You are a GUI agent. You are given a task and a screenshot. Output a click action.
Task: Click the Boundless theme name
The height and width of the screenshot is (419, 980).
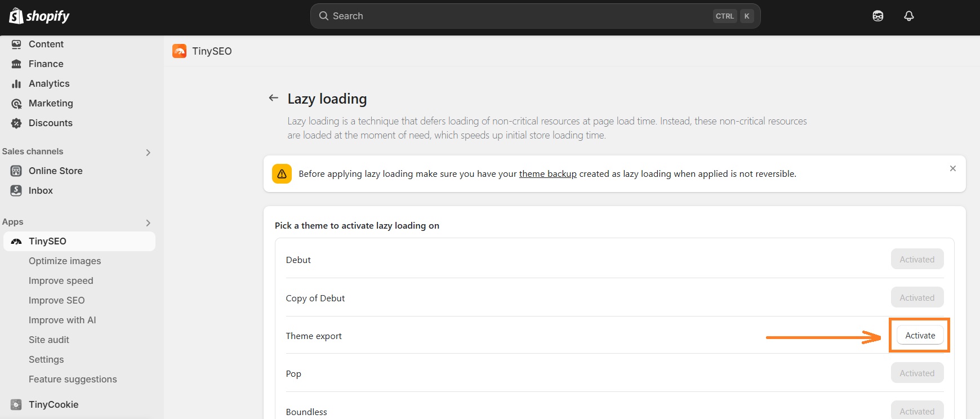306,412
